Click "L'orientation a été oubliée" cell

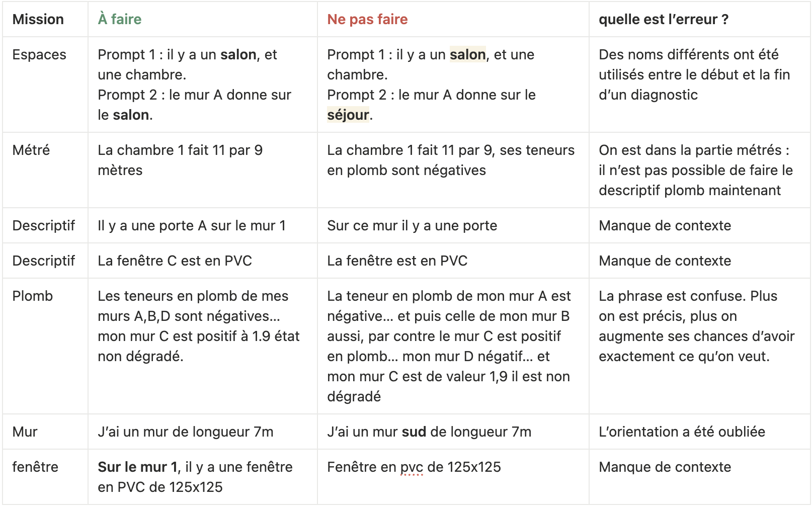[x=682, y=432]
